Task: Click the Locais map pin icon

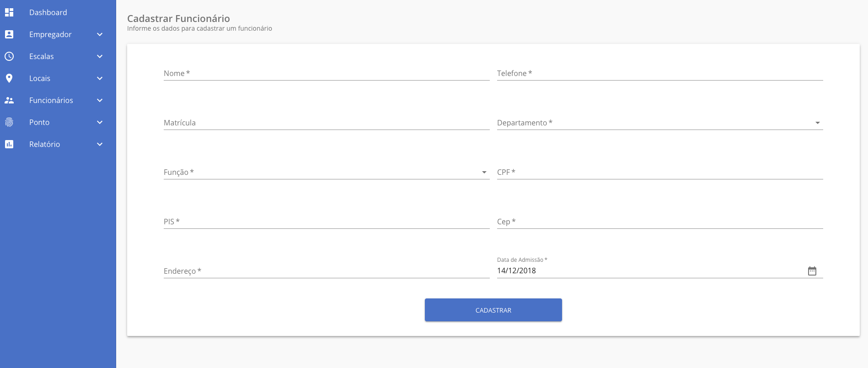Action: [9, 78]
